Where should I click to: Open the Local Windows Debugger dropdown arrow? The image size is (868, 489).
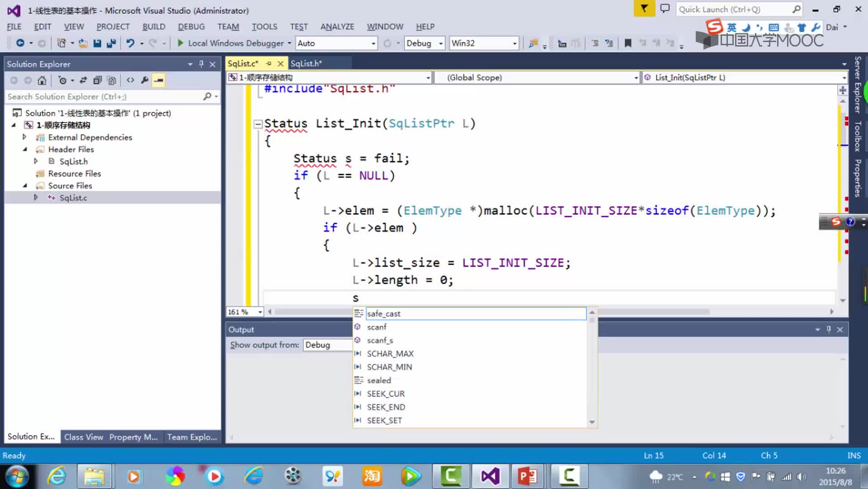click(289, 43)
